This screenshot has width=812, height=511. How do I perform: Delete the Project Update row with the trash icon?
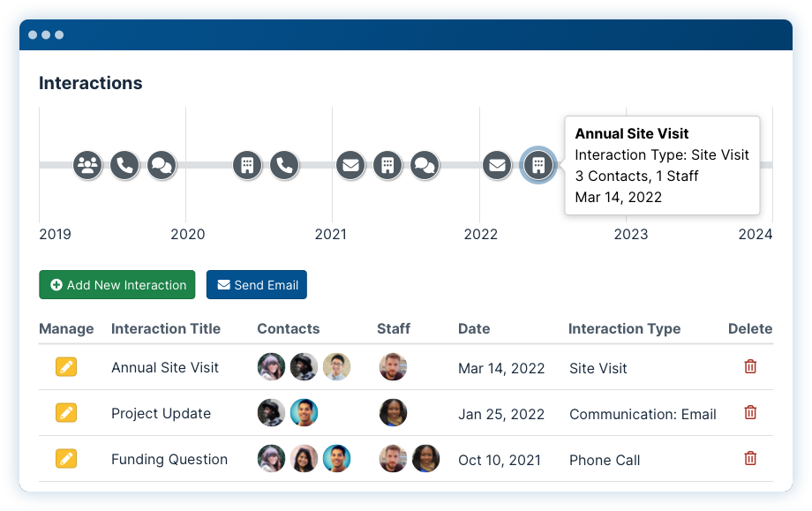750,413
